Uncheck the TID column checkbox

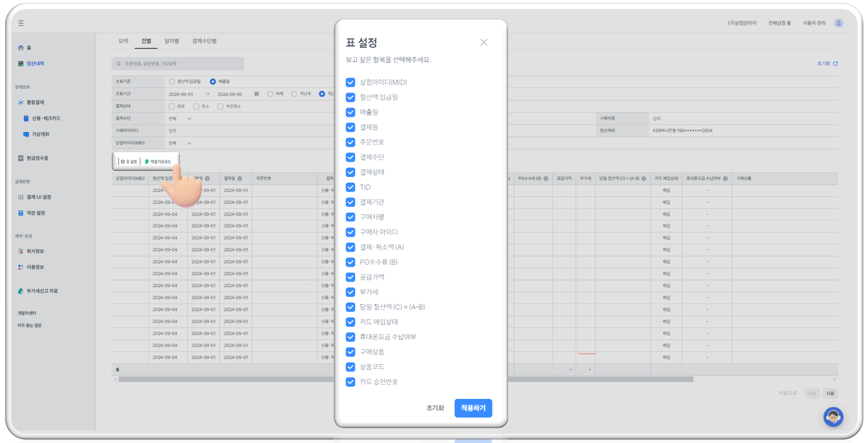(x=350, y=187)
